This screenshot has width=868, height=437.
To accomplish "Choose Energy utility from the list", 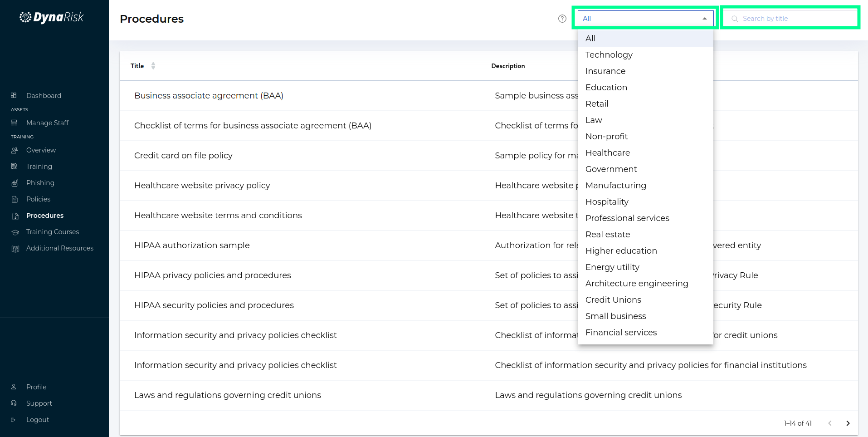I will [646, 267].
